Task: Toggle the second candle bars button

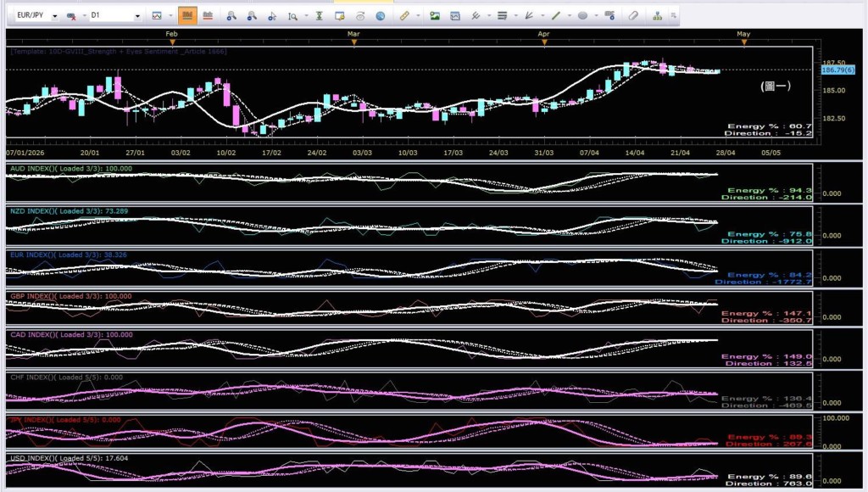Action: (x=208, y=15)
